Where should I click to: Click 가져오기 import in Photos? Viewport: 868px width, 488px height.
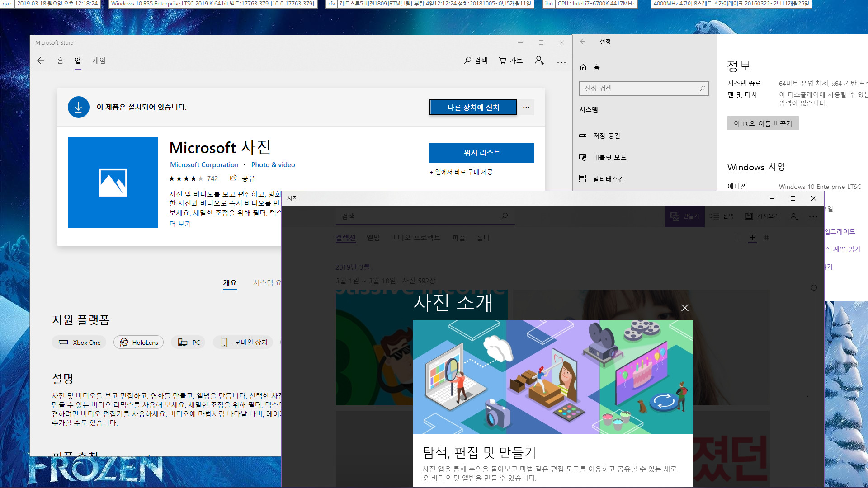762,216
